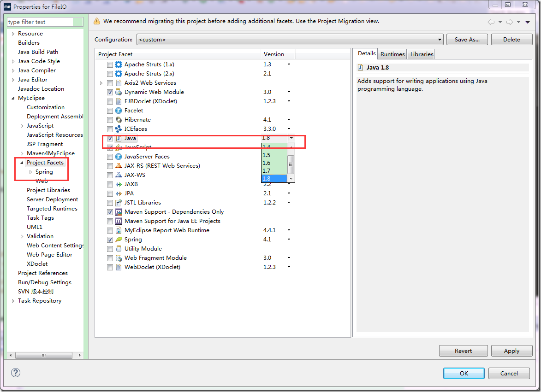Expand the Resource tree node
The image size is (541, 392).
tap(13, 34)
